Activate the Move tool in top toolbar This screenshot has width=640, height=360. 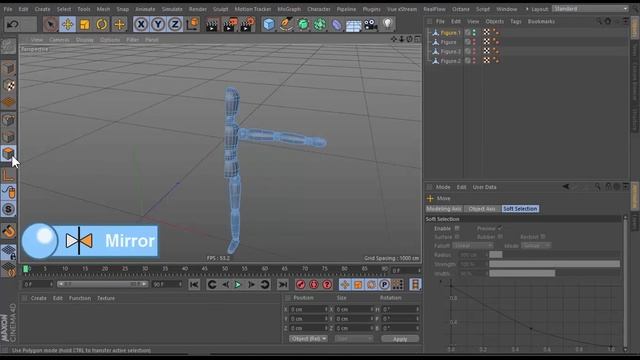pos(68,24)
